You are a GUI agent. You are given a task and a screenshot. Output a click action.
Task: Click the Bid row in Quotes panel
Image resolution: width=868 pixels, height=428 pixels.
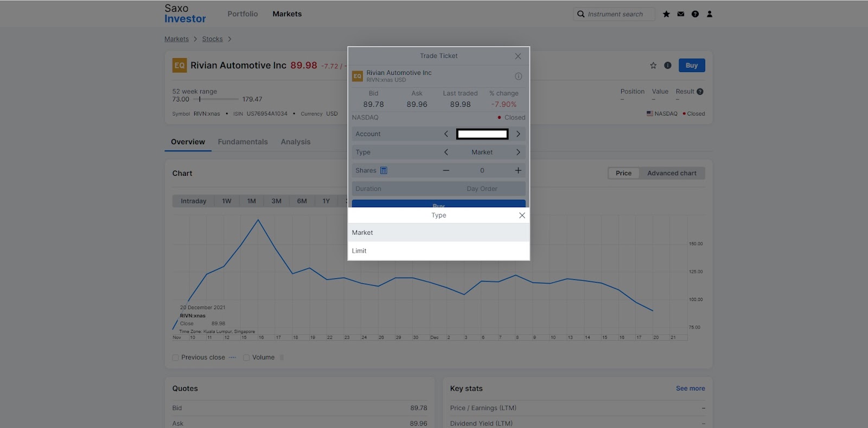pos(300,408)
